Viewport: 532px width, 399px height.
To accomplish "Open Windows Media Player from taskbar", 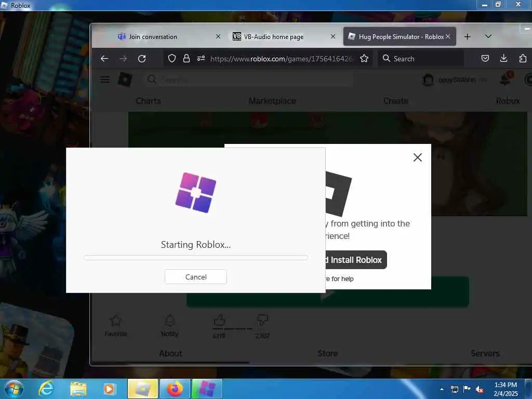I will click(109, 389).
